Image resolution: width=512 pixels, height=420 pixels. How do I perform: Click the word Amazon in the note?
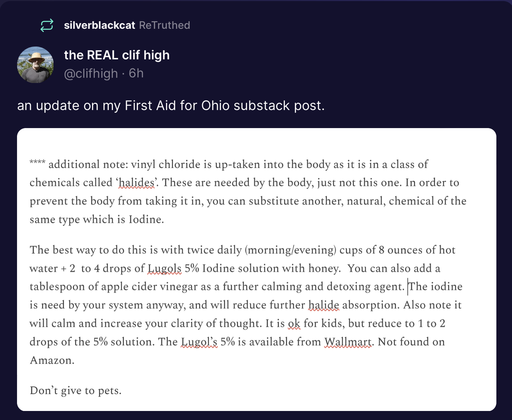(52, 360)
